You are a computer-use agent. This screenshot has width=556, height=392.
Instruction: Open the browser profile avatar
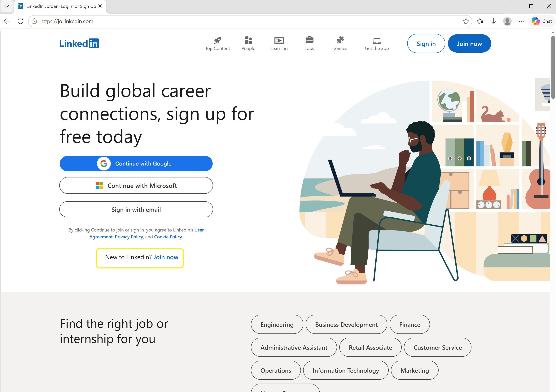pos(507,21)
